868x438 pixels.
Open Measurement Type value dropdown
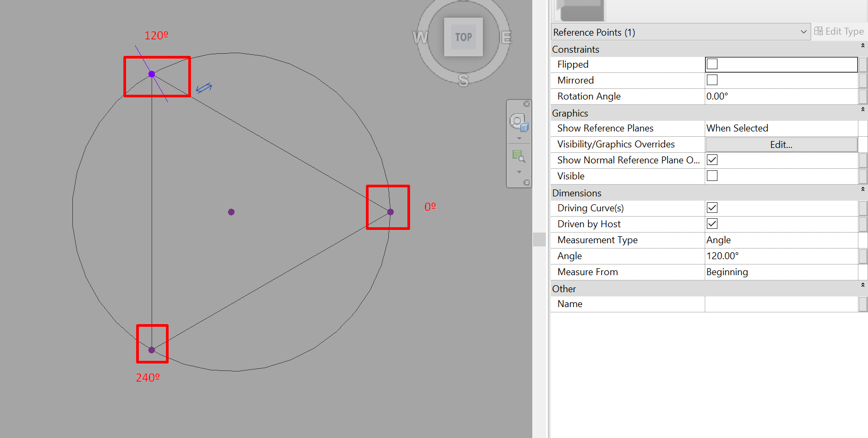tap(781, 240)
